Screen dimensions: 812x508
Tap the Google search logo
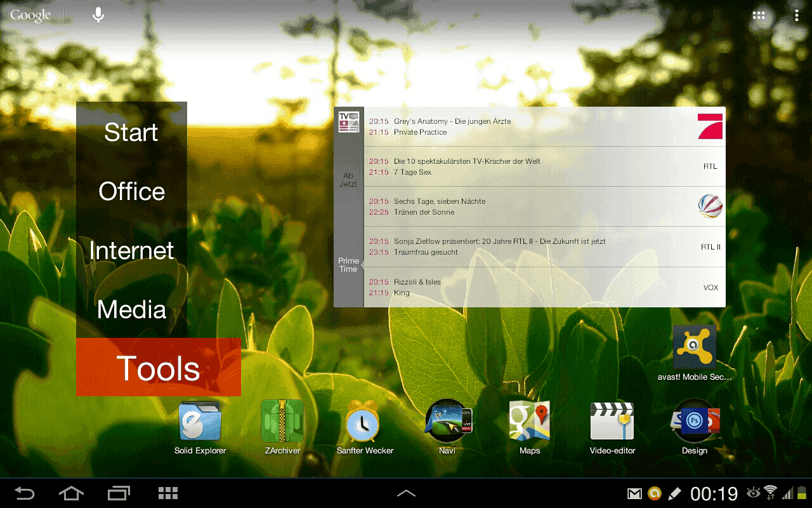click(30, 15)
